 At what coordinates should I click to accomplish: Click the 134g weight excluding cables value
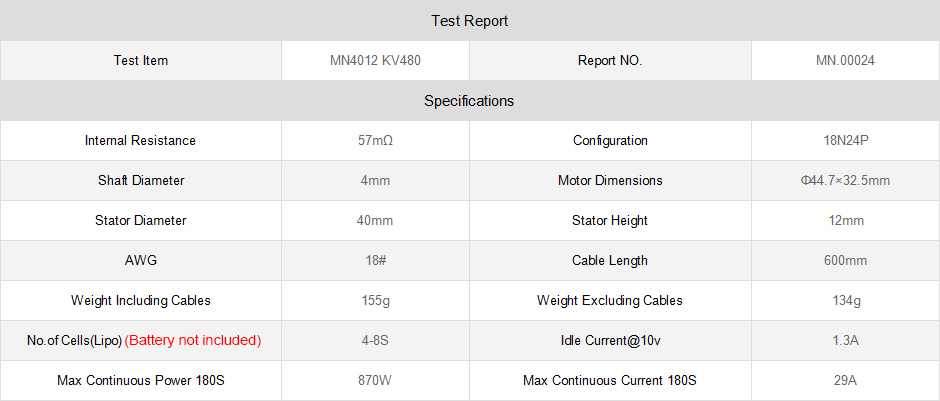[845, 301]
